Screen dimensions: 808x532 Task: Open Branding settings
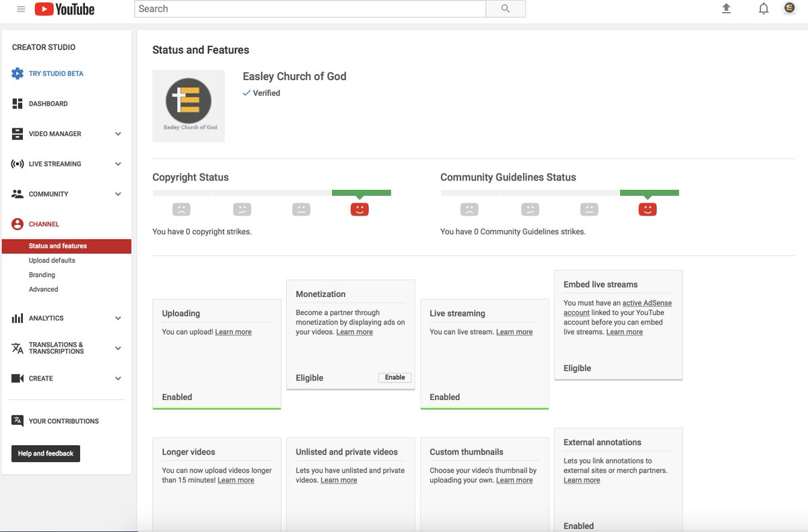coord(42,275)
